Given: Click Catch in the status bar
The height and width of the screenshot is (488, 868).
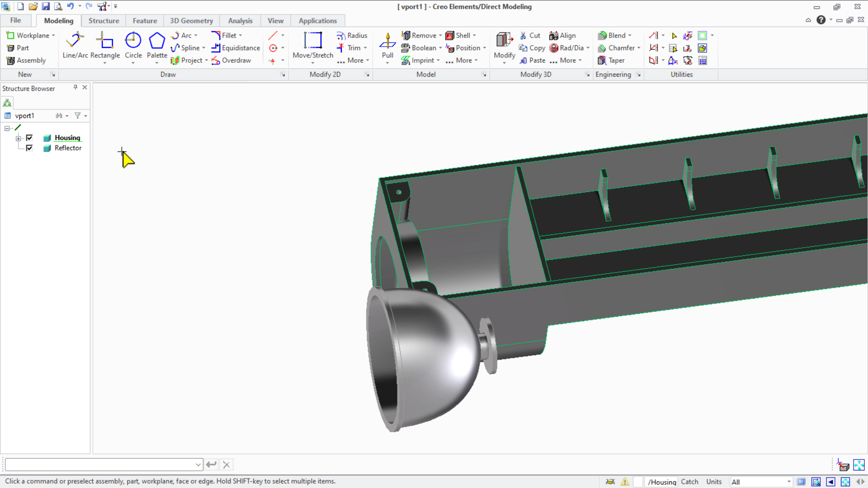Looking at the screenshot, I should tap(689, 482).
